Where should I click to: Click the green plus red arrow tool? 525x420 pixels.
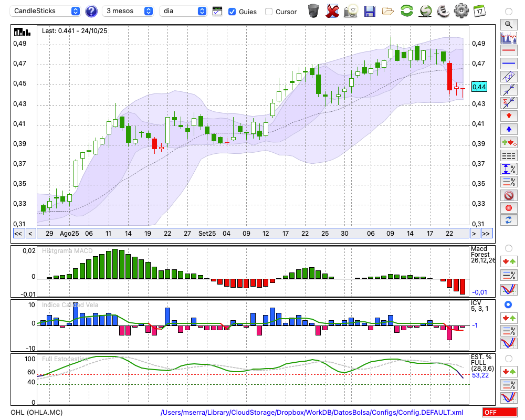[x=509, y=142]
